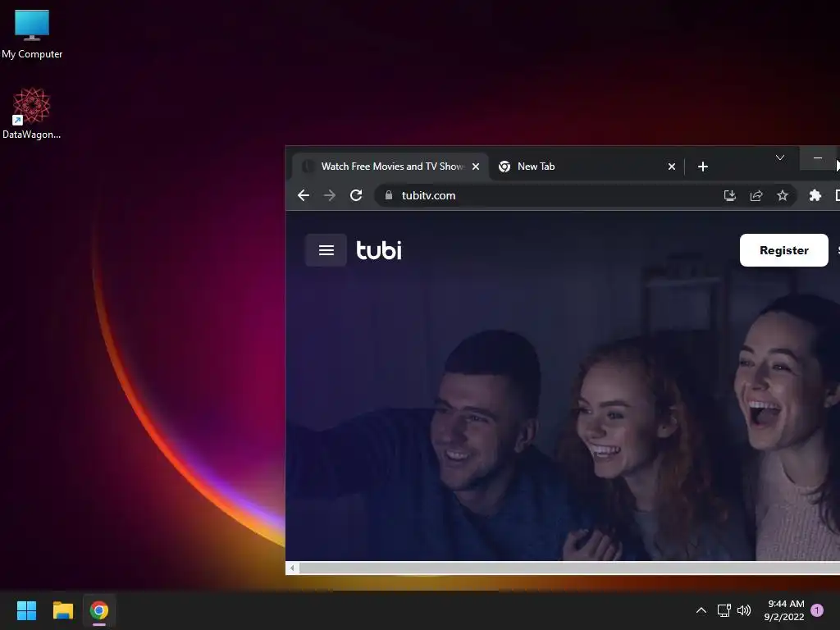The height and width of the screenshot is (630, 840).
Task: Open the notification badge in taskbar
Action: [x=817, y=610]
